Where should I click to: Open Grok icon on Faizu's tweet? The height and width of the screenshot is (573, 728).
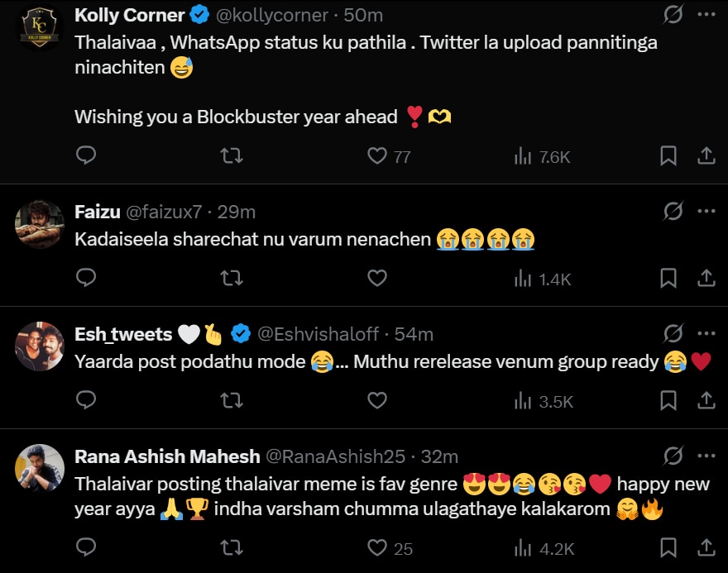click(x=673, y=212)
